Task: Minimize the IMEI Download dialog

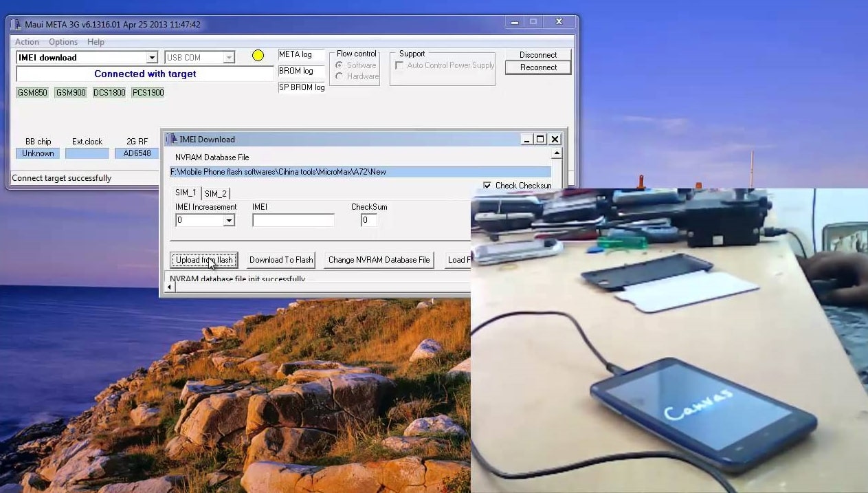Action: point(526,140)
